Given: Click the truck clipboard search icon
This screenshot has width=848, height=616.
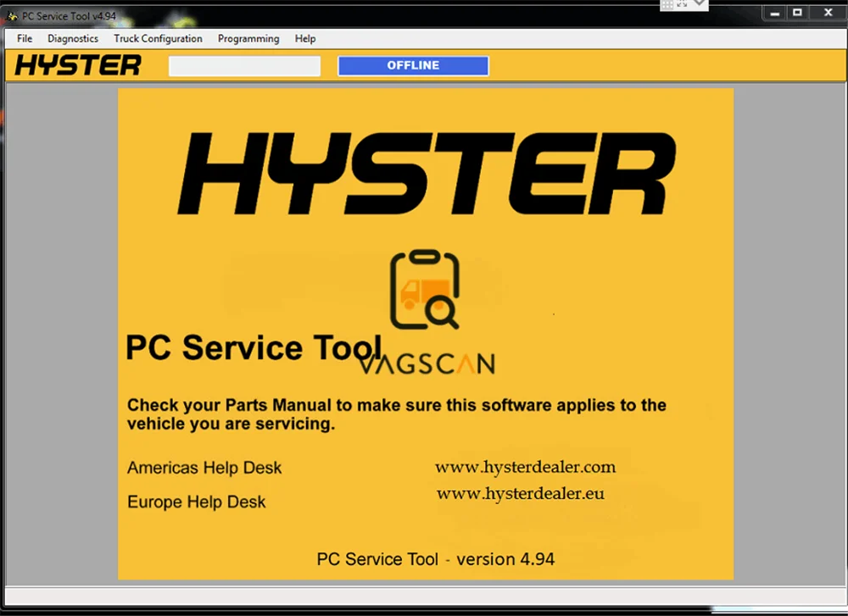Looking at the screenshot, I should tap(425, 289).
